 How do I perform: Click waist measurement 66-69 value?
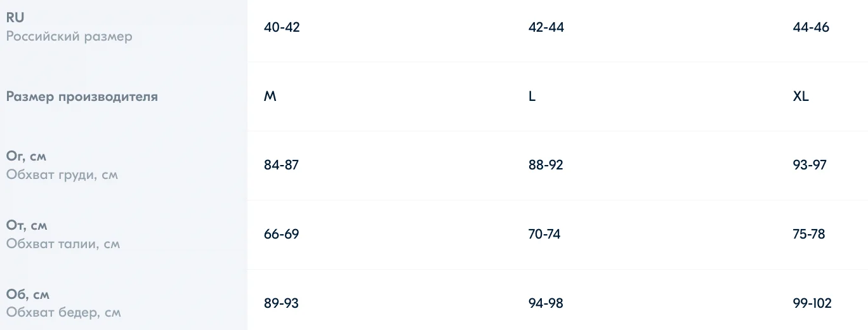click(x=281, y=234)
